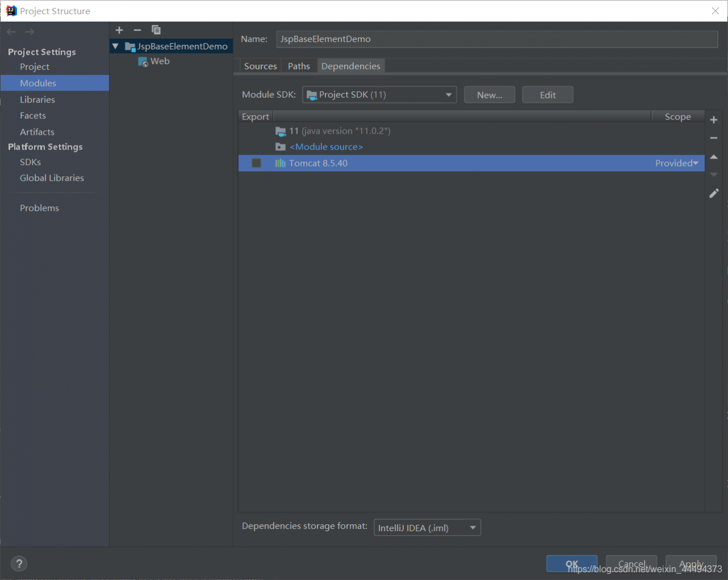
Task: Click the Cancel button
Action: tap(631, 564)
